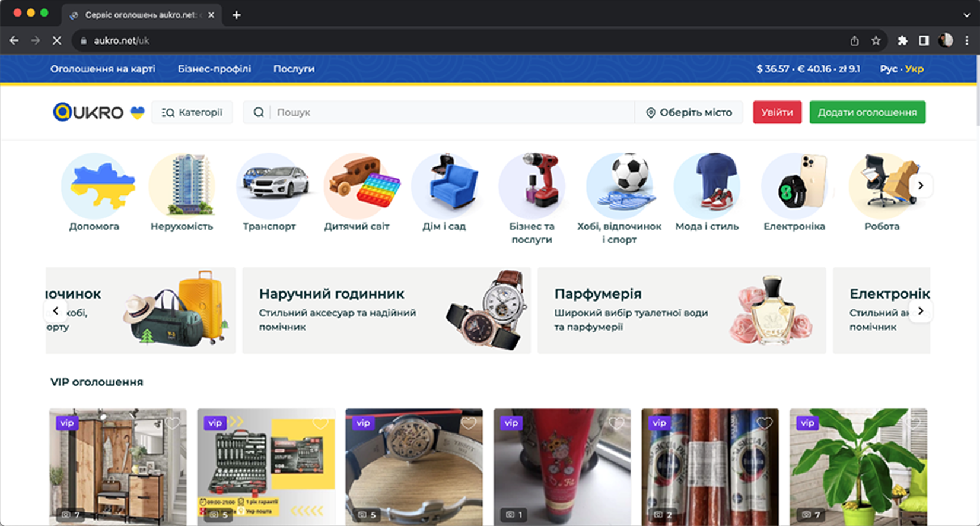
Task: Open the Мода і стиль category icon
Action: click(707, 185)
